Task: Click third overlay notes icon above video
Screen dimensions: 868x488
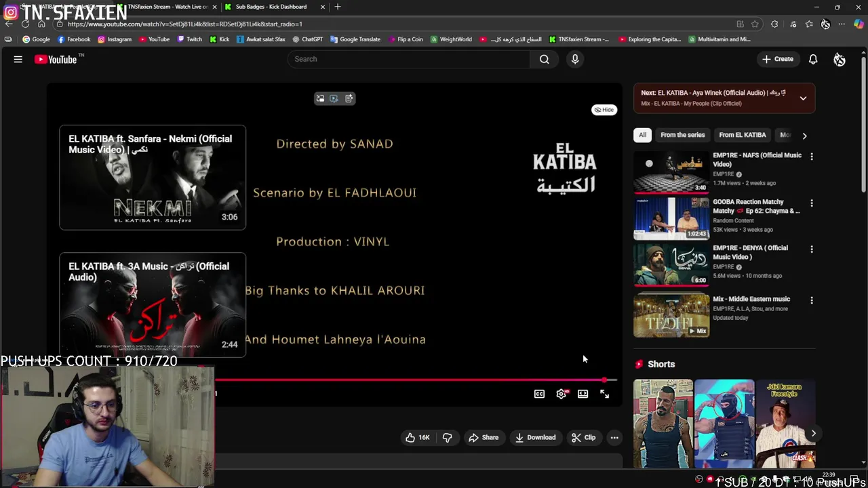Action: (x=349, y=98)
